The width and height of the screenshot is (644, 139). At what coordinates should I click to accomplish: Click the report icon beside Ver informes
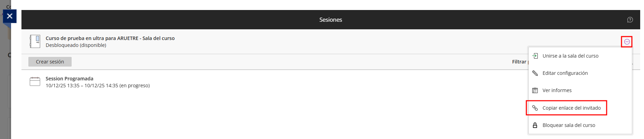[535, 90]
